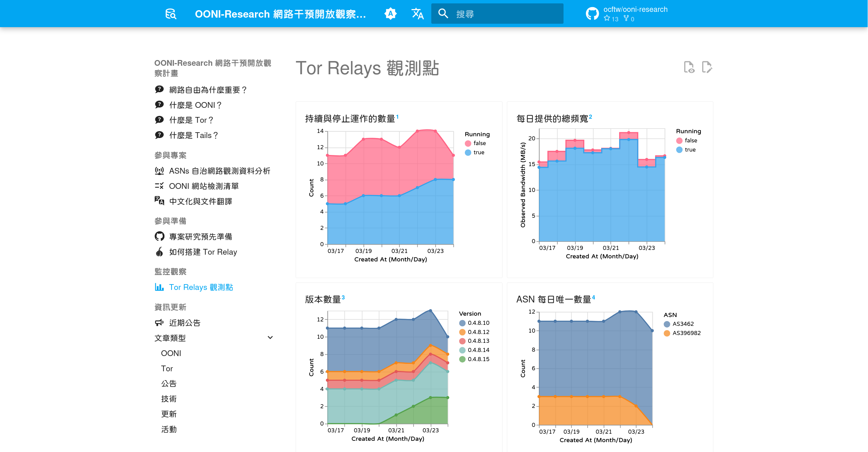The height and width of the screenshot is (452, 868).
Task: Open the search input dropdown area
Action: [497, 14]
